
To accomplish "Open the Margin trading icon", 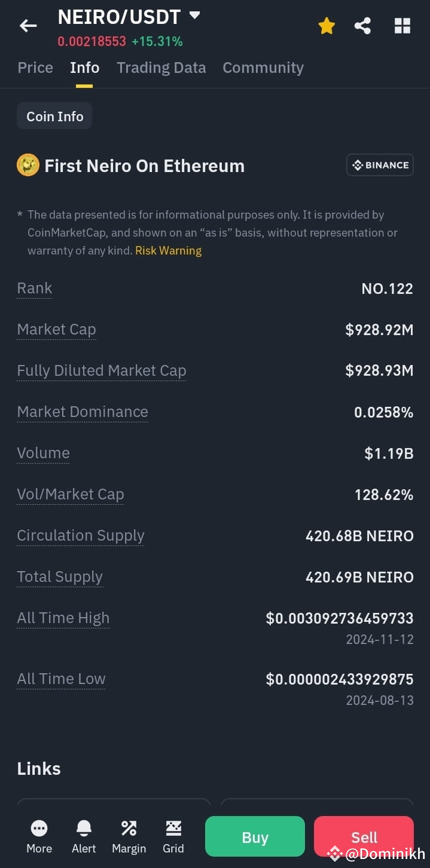I will point(129,836).
